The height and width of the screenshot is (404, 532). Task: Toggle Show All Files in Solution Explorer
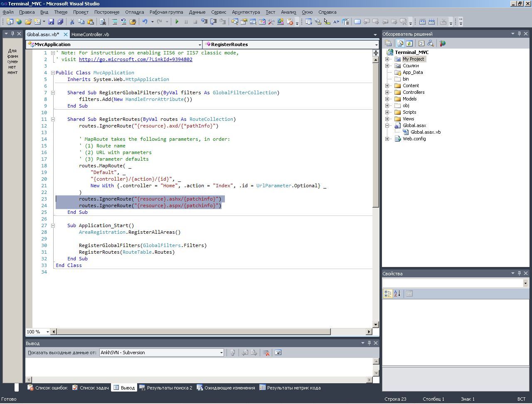tap(400, 43)
